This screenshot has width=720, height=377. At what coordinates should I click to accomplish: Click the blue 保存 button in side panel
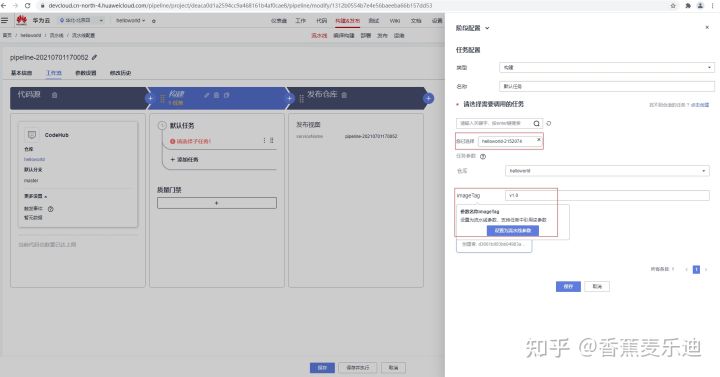[x=568, y=287]
